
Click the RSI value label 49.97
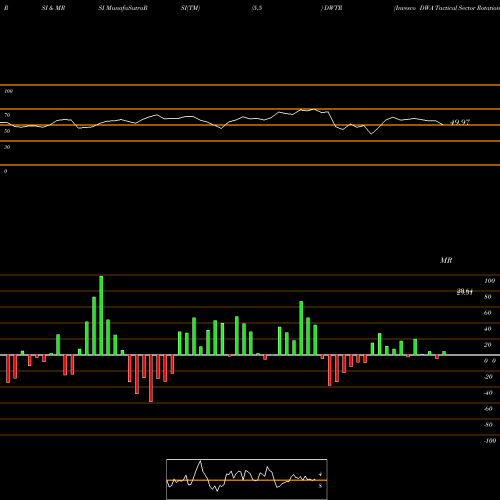click(460, 122)
